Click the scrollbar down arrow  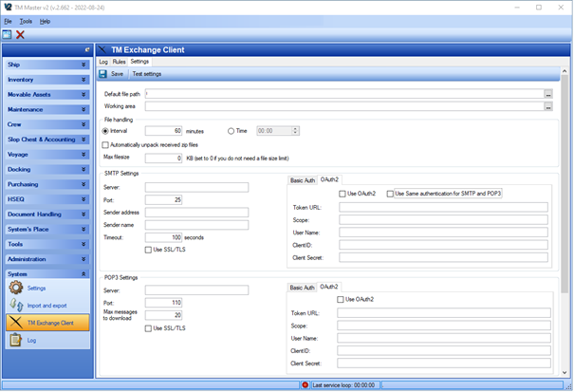565,373
